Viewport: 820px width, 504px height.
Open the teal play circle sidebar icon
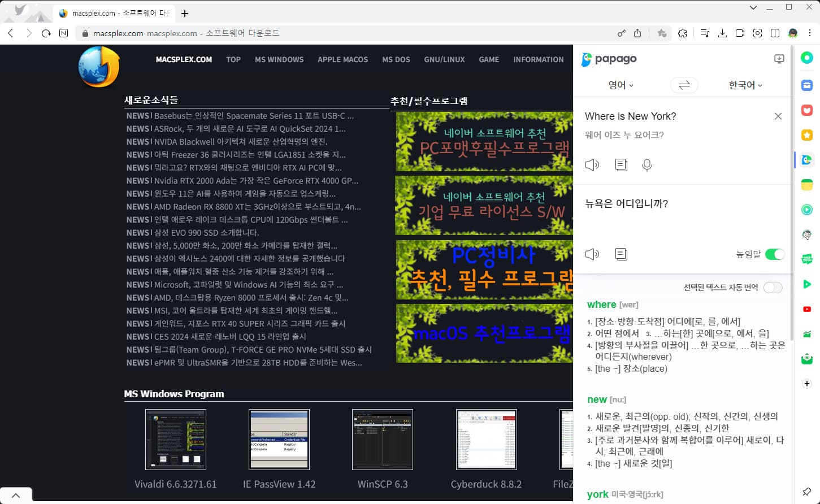click(x=807, y=210)
